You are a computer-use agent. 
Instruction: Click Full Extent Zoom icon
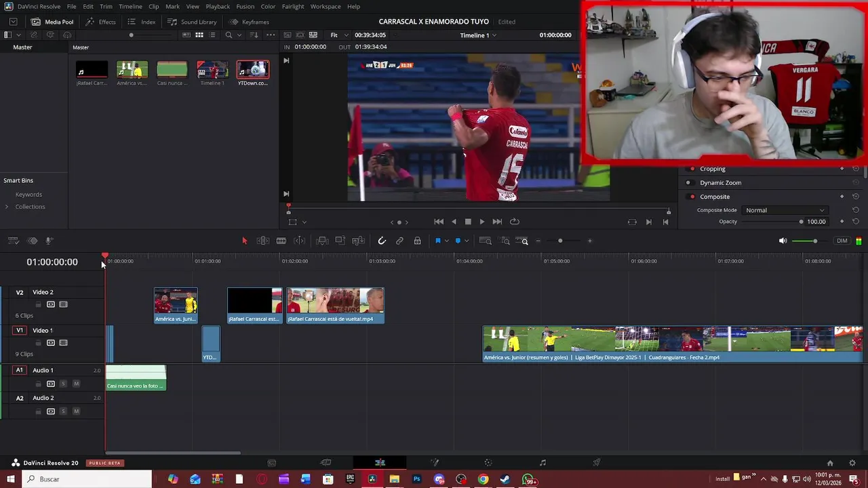click(x=486, y=241)
